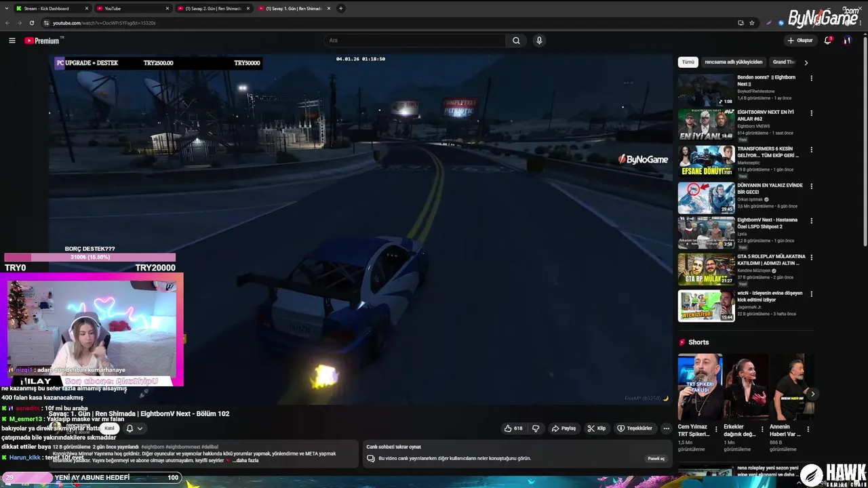This screenshot has width=868, height=488.
Task: Focus the Ara search field
Action: [x=415, y=41]
